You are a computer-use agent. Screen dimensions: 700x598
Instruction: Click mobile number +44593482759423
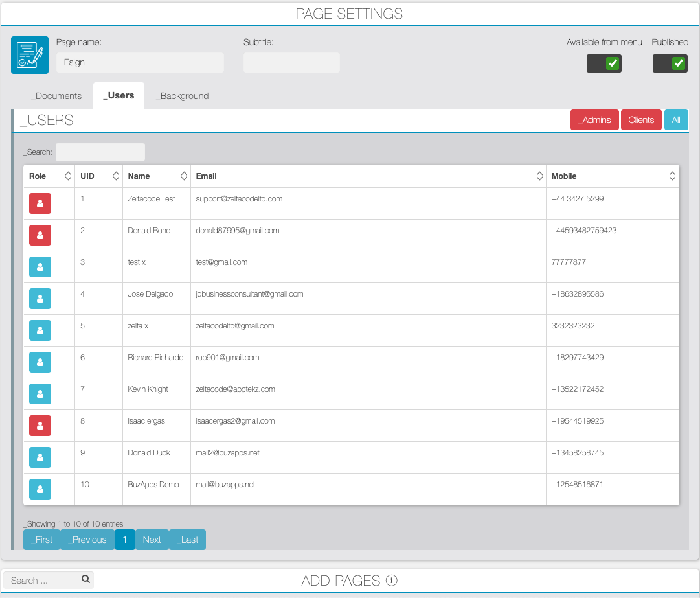584,231
